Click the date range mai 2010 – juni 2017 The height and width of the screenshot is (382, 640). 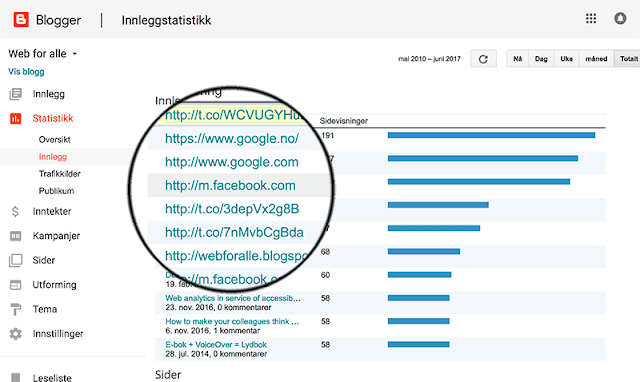[429, 59]
